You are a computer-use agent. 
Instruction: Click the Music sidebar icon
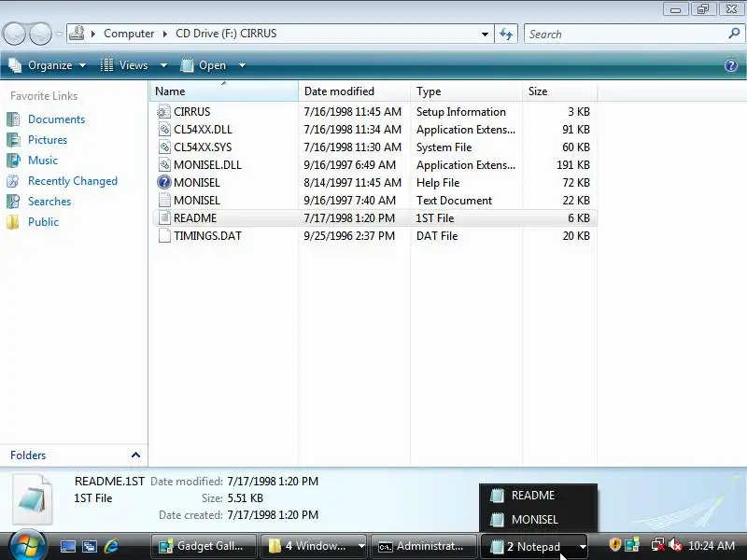[13, 161]
